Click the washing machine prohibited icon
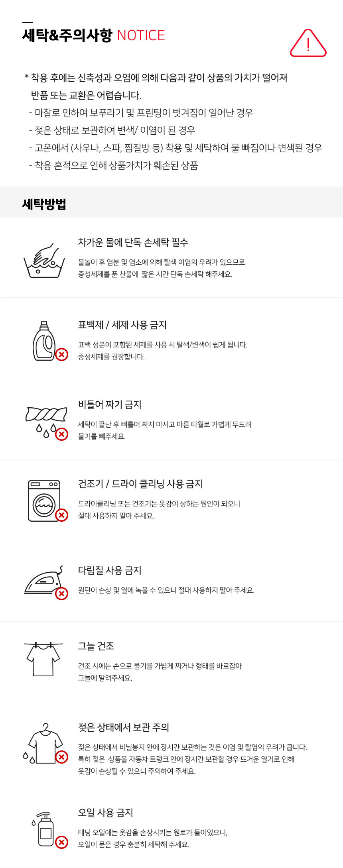This screenshot has width=343, height=868. [45, 501]
